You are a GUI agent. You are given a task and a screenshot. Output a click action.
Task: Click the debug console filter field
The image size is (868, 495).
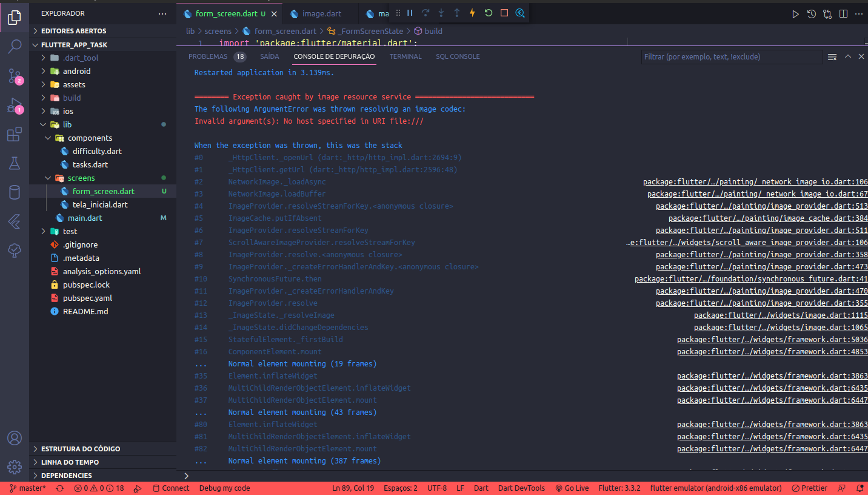click(x=732, y=56)
